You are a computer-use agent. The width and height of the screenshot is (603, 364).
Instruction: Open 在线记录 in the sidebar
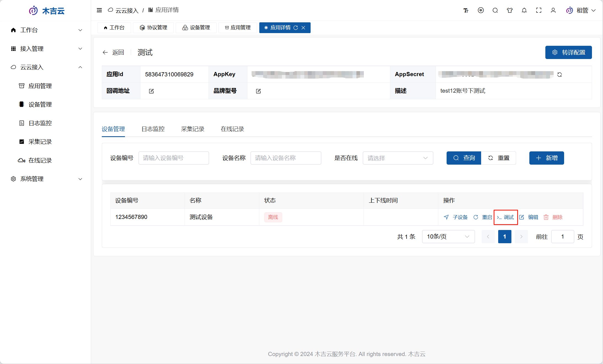click(46, 160)
